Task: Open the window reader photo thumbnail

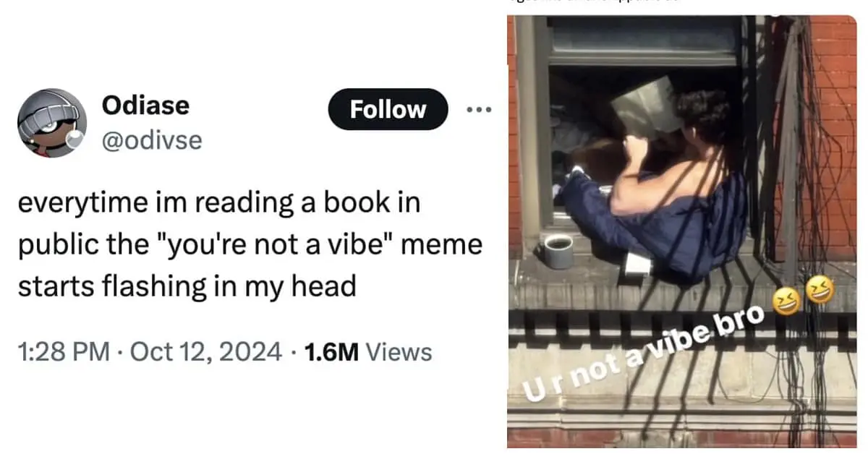Action: 682,231
